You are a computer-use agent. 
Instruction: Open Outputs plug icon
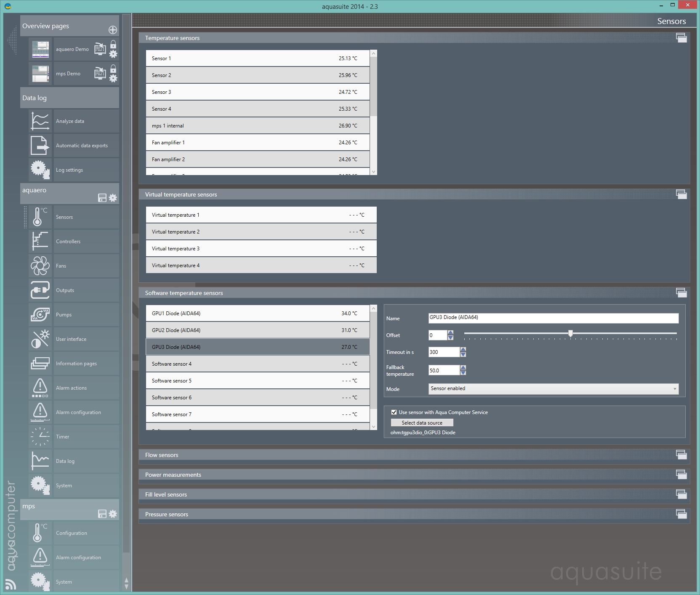click(x=40, y=290)
